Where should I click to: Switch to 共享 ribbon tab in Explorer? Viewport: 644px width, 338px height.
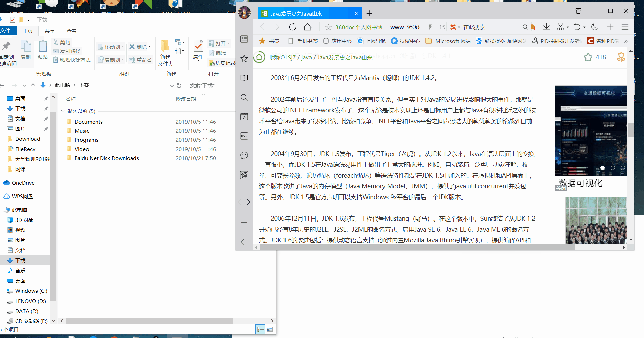tap(49, 31)
